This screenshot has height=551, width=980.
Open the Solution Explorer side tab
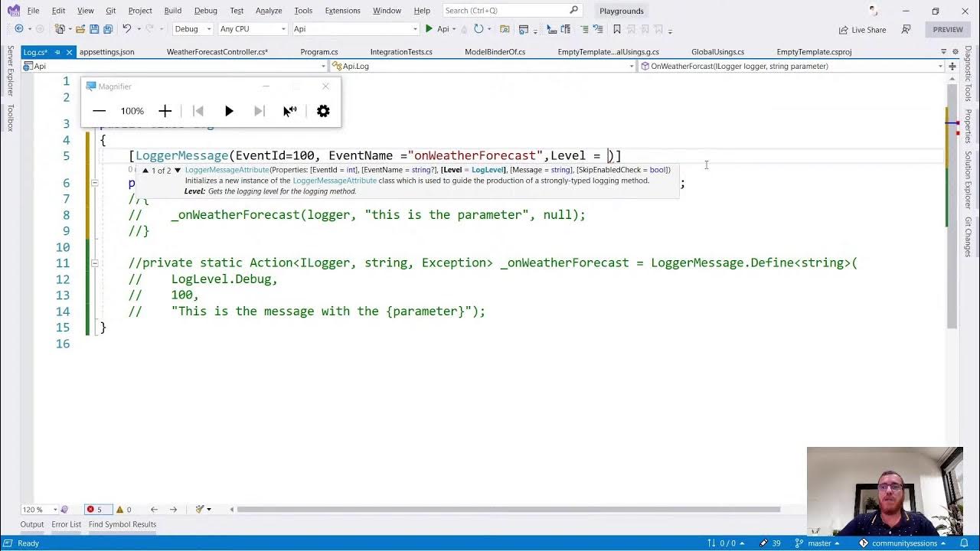click(x=969, y=180)
